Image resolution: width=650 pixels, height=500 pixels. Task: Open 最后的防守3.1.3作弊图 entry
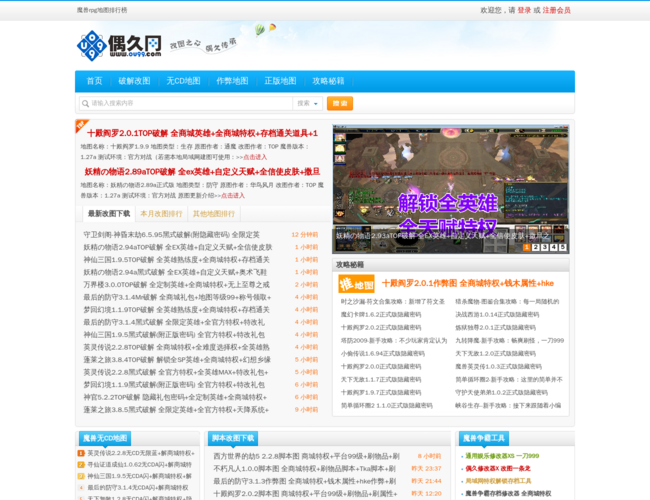[304, 481]
